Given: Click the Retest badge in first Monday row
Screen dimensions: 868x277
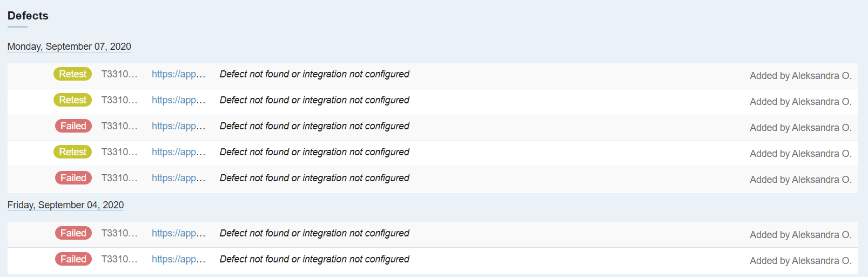Looking at the screenshot, I should coord(72,74).
